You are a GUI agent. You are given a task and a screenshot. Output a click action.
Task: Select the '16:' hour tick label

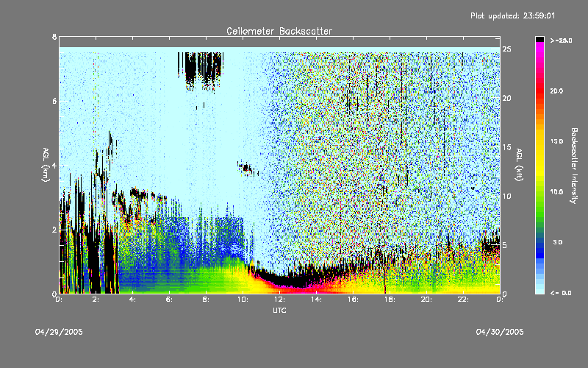[353, 300]
